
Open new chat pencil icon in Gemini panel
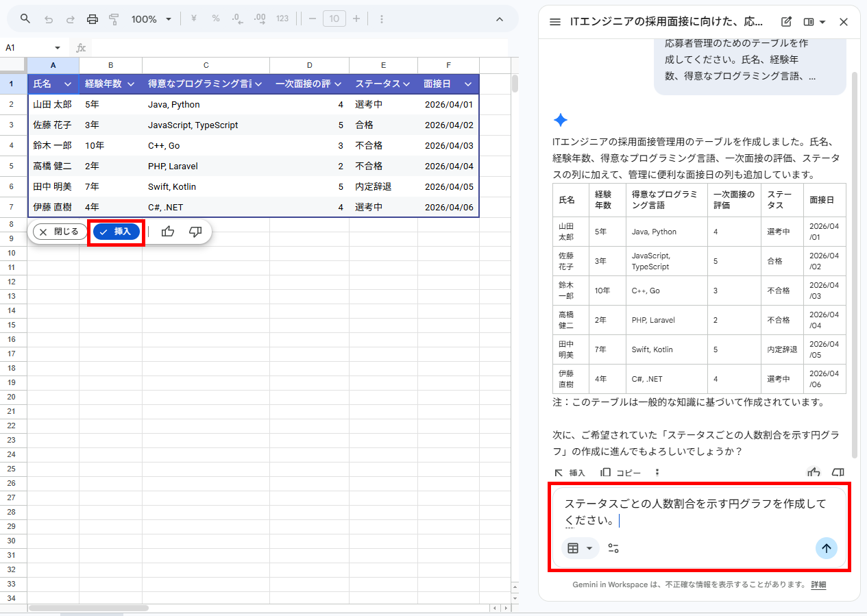[786, 22]
